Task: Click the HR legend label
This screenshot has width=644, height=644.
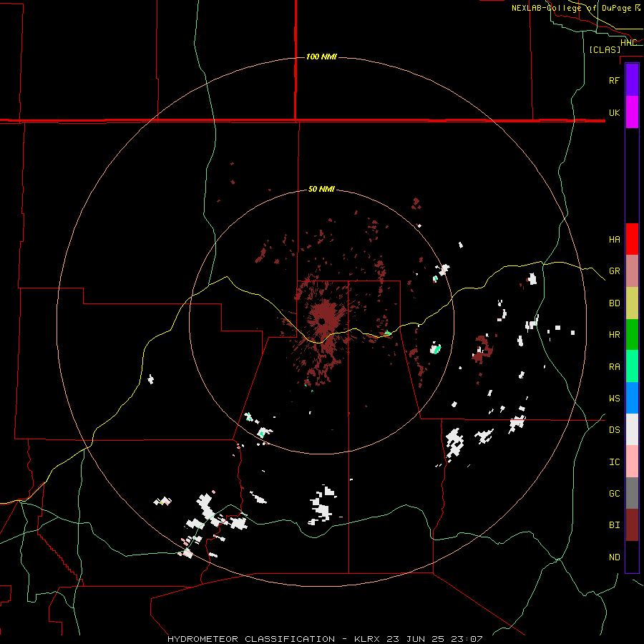Action: tap(614, 335)
